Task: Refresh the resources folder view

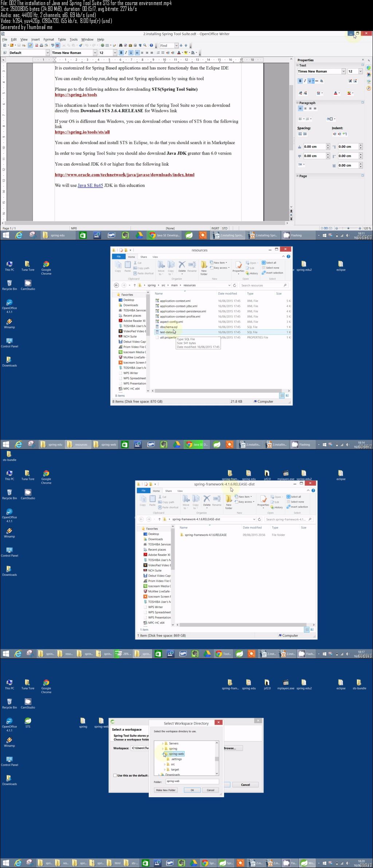Action: click(235, 285)
